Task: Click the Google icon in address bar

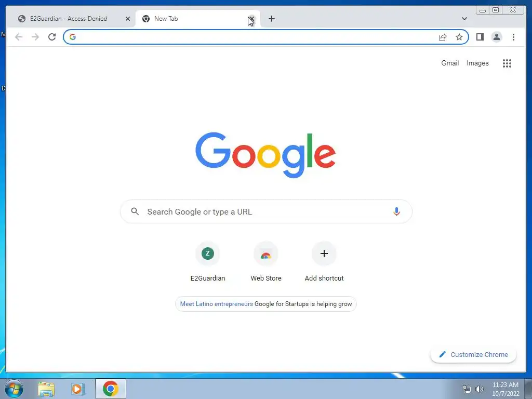Action: click(73, 37)
